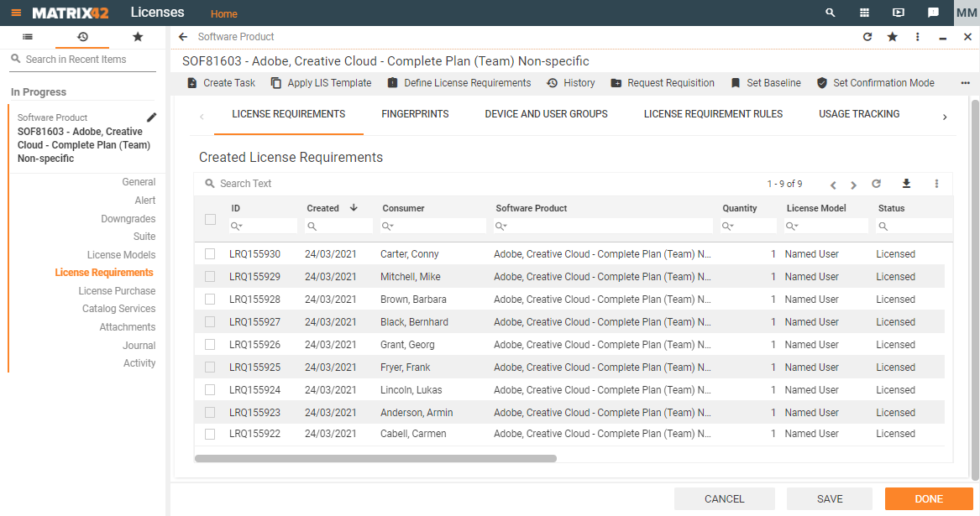This screenshot has width=980, height=516.
Task: Switch to Fingerprints tab
Action: point(415,114)
